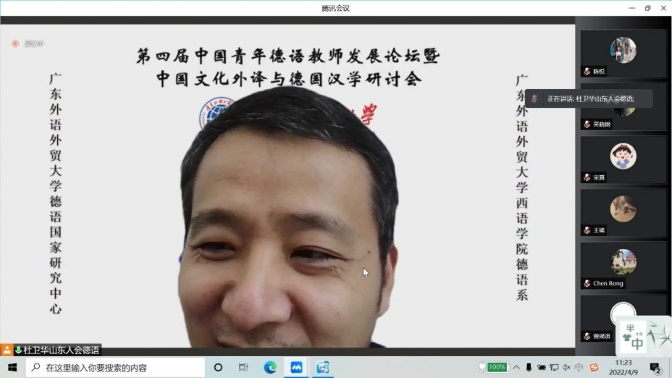Open Task View from the taskbar

pyautogui.click(x=243, y=367)
